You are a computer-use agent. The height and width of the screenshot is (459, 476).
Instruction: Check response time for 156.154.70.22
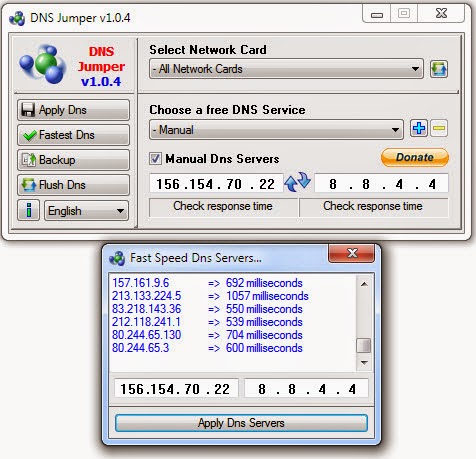click(x=223, y=207)
